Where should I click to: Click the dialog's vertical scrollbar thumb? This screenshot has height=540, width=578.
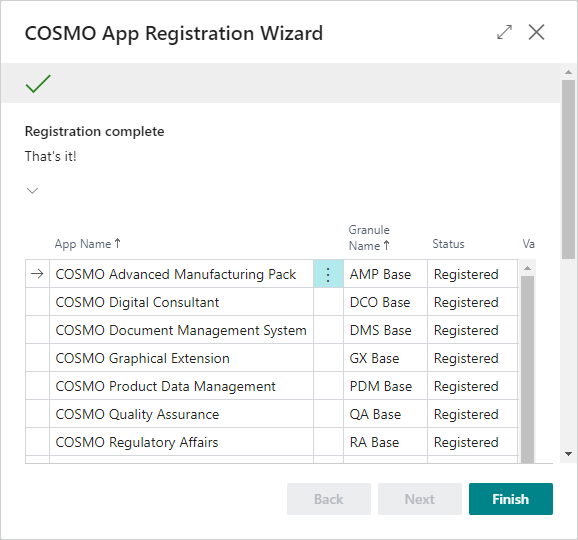click(568, 169)
